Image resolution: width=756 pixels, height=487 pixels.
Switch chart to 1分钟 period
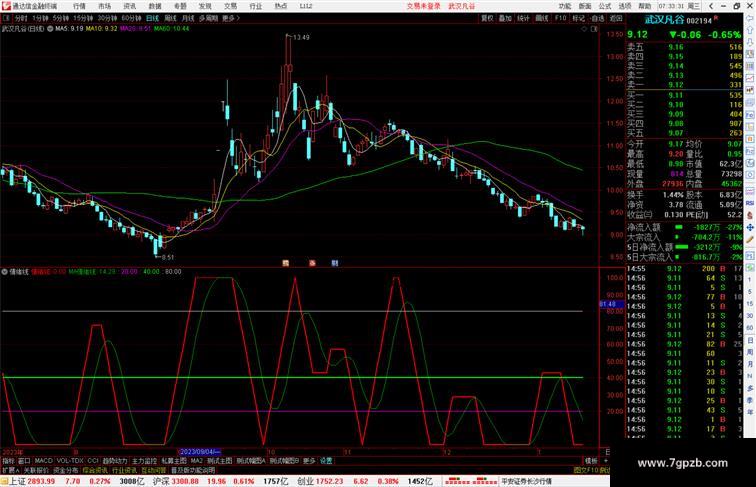(40, 18)
